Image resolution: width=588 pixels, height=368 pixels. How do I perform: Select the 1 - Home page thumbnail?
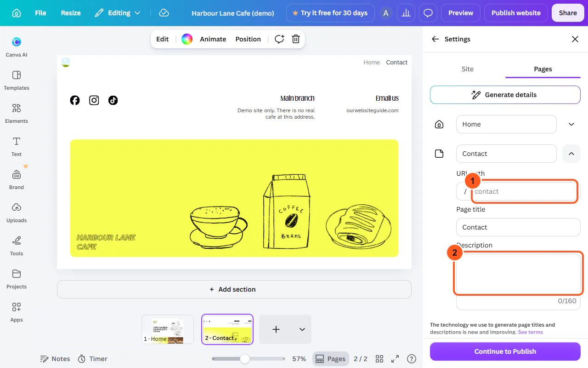point(168,329)
